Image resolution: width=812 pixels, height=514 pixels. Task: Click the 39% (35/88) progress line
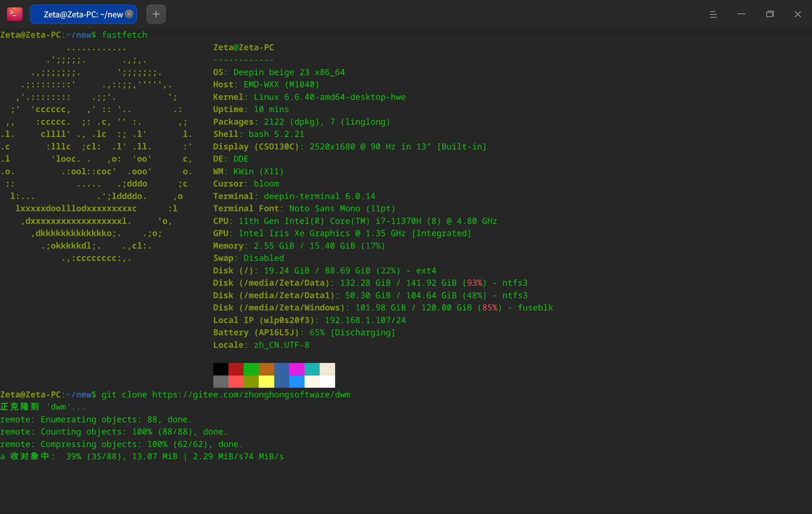pyautogui.click(x=142, y=457)
